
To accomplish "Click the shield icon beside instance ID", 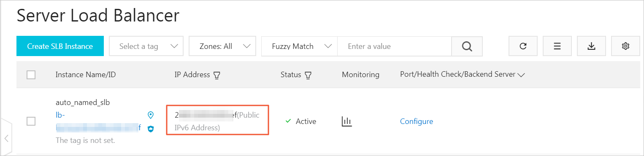I will 151,129.
